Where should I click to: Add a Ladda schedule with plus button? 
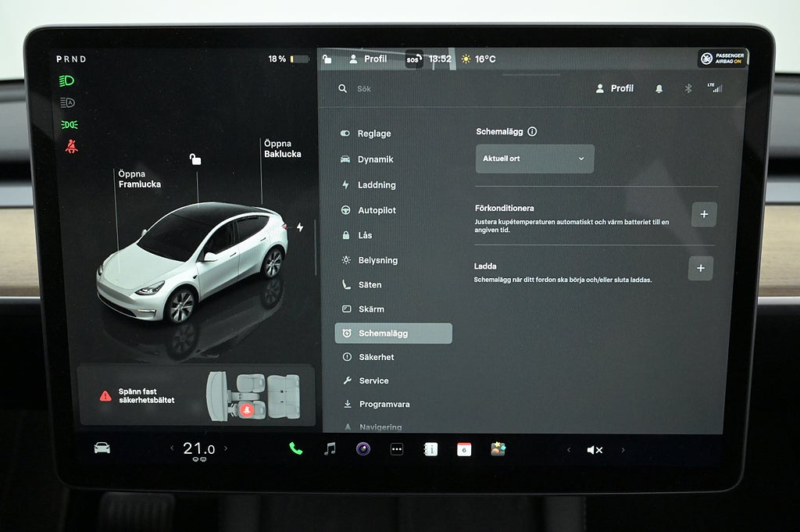click(x=700, y=268)
